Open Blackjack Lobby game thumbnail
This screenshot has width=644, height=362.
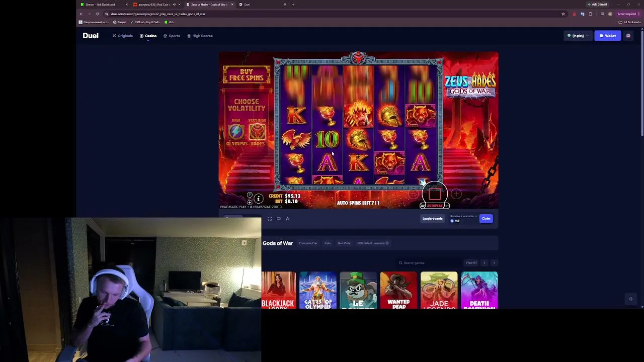pyautogui.click(x=279, y=290)
